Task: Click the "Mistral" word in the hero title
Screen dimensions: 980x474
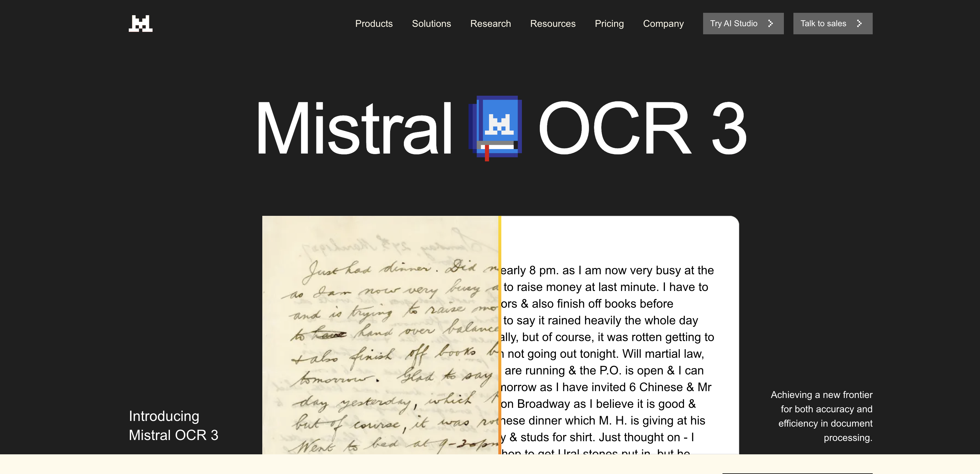Action: 354,128
